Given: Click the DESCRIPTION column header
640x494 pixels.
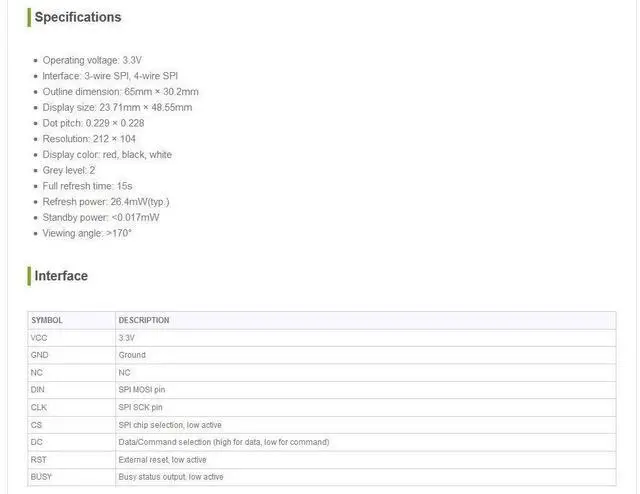Looking at the screenshot, I should [x=144, y=320].
